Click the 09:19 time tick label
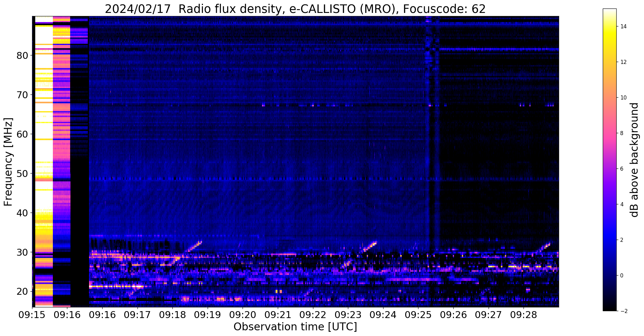This screenshot has width=644, height=336. [x=208, y=315]
